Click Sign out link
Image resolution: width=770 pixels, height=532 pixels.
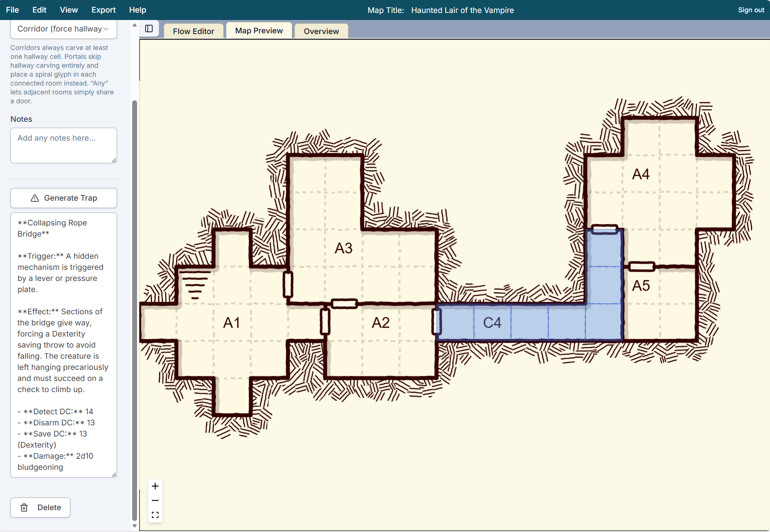(x=751, y=10)
